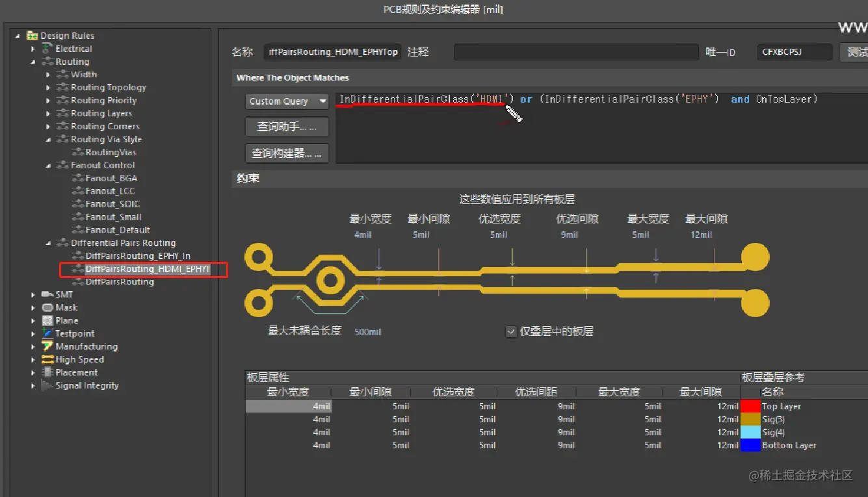Collapse the Fanout Control node
This screenshot has height=497, width=868.
click(x=48, y=166)
